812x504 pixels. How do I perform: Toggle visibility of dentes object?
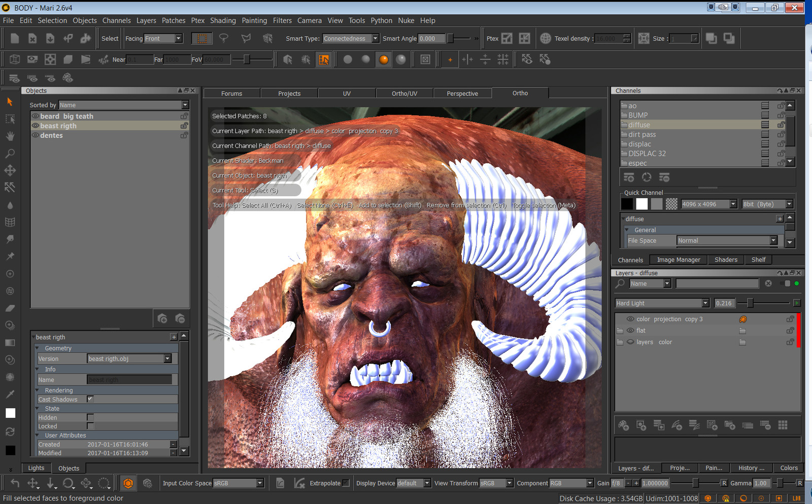[36, 135]
